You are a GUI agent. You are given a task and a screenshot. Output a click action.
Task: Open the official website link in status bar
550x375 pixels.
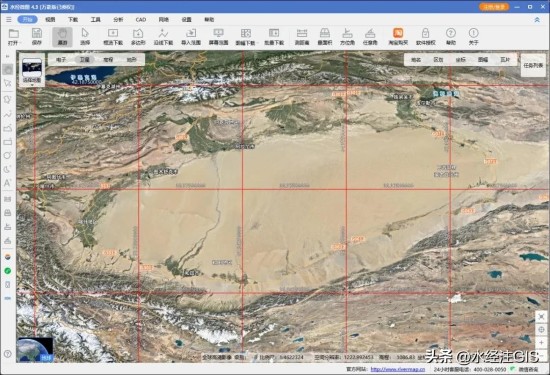[x=397, y=369]
